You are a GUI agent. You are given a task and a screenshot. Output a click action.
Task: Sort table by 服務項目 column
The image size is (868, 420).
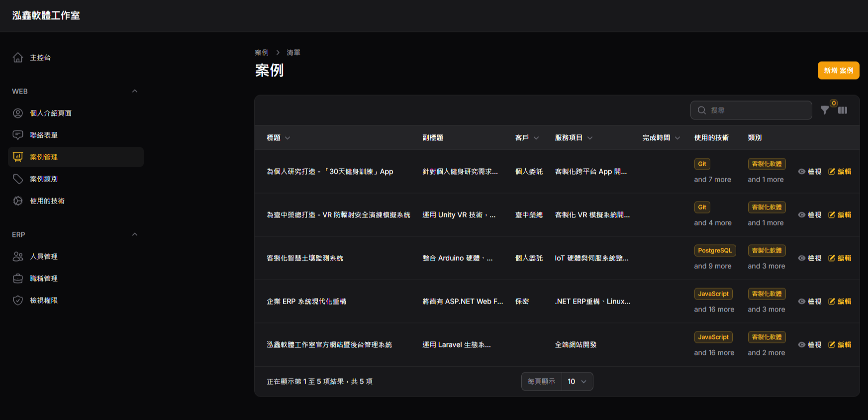[574, 138]
